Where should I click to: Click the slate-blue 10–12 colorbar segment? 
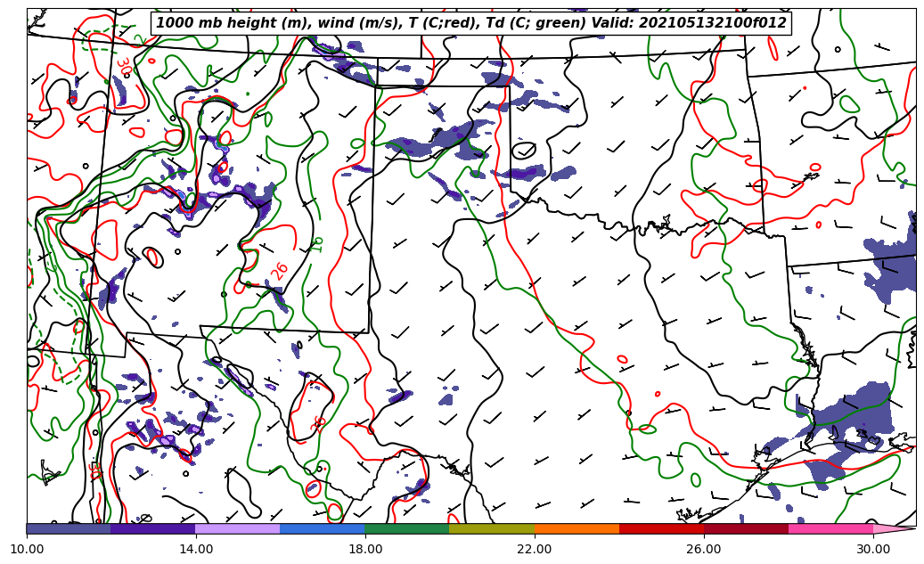pyautogui.click(x=69, y=528)
